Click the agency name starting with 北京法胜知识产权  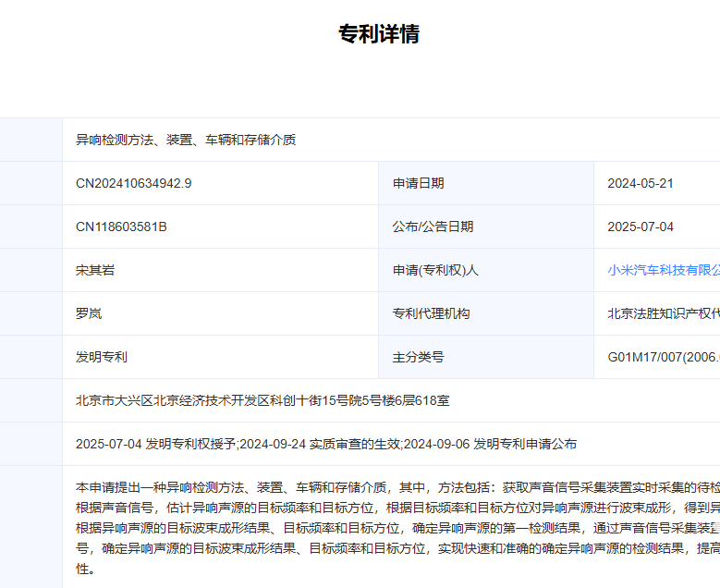(663, 313)
